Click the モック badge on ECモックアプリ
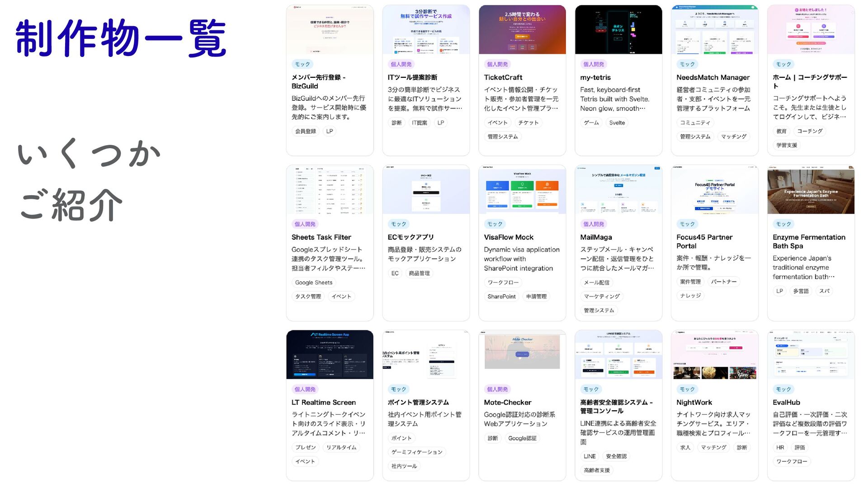Image resolution: width=868 pixels, height=488 pixels. (398, 224)
